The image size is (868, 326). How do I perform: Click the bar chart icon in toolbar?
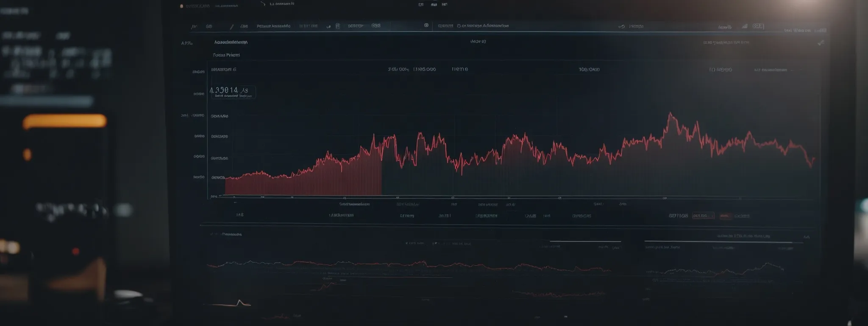[745, 26]
